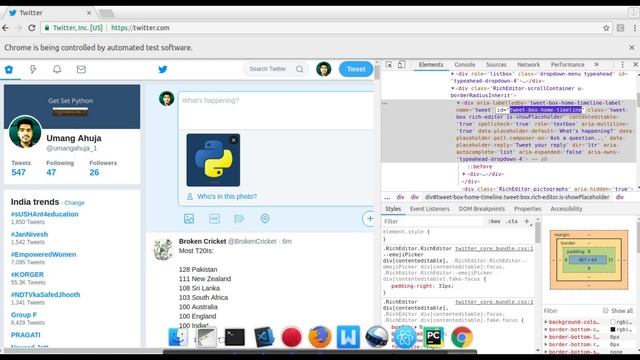Toggle :hov element state button
The width and height of the screenshot is (640, 360).
(494, 221)
